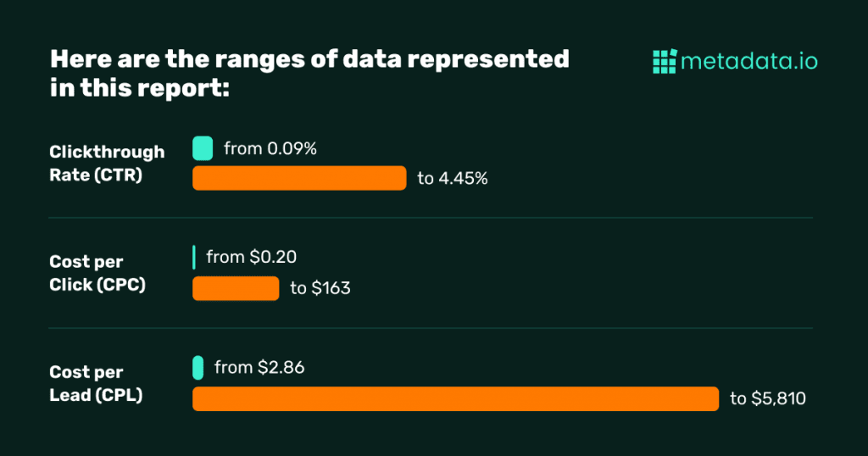Select the teal CPL minimum bar
This screenshot has width=868, height=456.
click(198, 367)
